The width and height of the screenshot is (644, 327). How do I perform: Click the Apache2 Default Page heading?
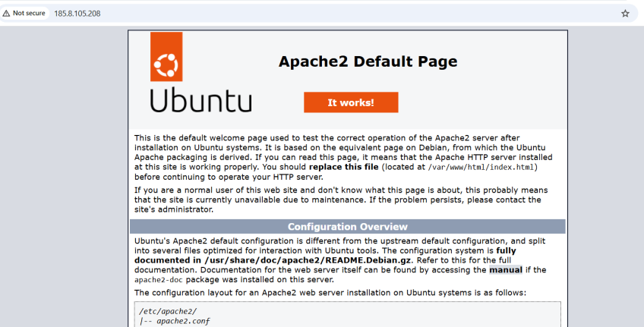pos(368,61)
